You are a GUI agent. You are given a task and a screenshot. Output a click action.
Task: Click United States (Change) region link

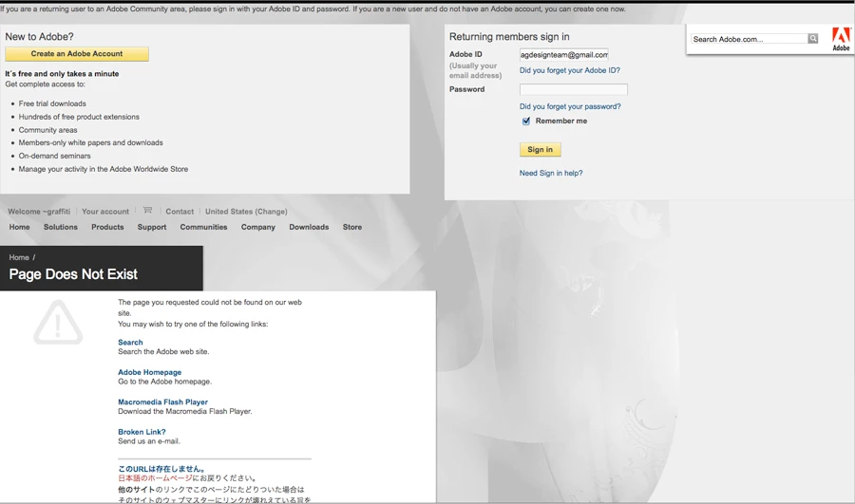[246, 212]
